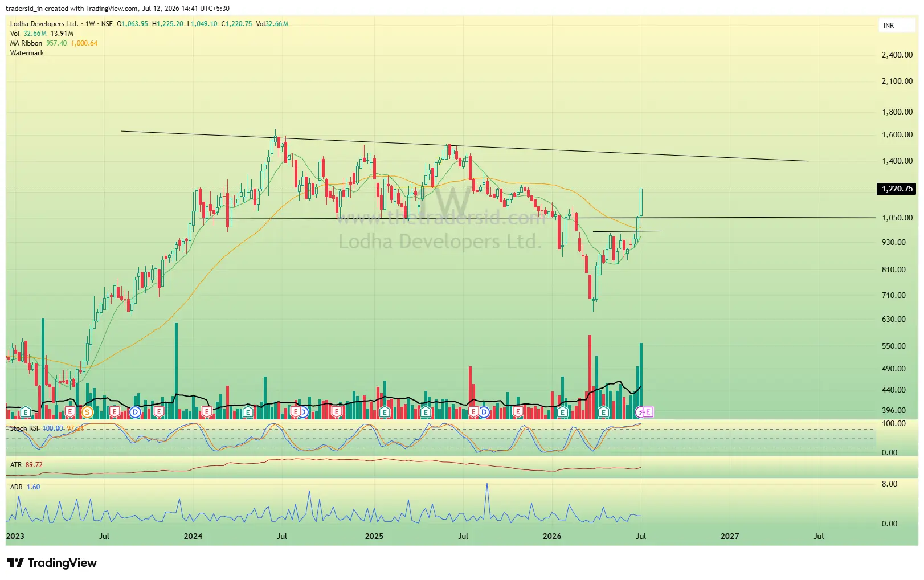Click the tradersid_in created with TradingView.com caption

point(118,9)
